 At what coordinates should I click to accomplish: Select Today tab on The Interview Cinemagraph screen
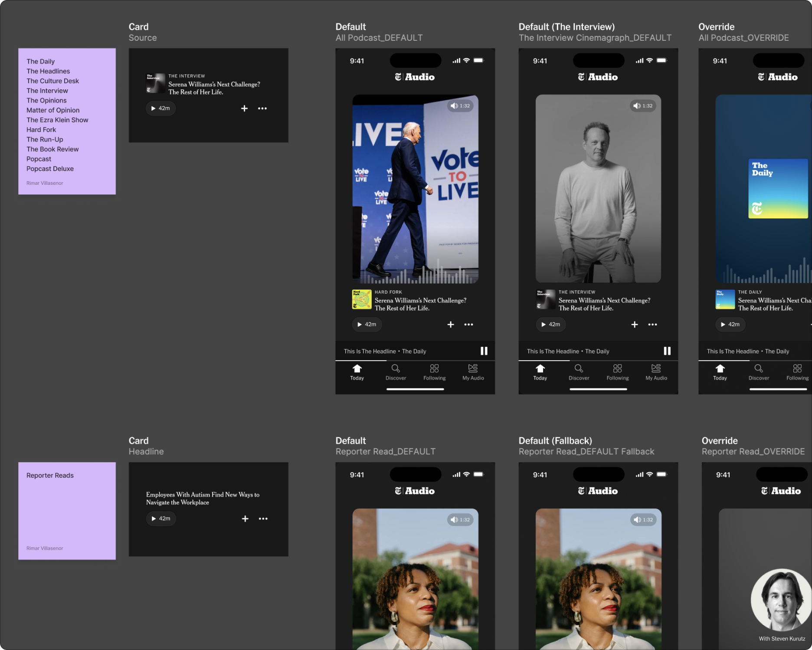pos(540,372)
